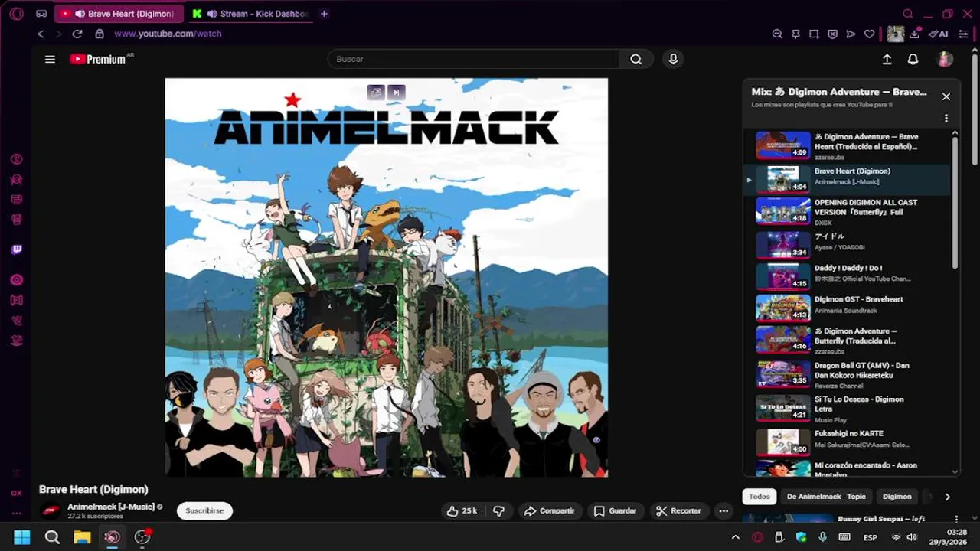Click the zoom out magnifier in browser toolbar
980x551 pixels.
tap(777, 34)
